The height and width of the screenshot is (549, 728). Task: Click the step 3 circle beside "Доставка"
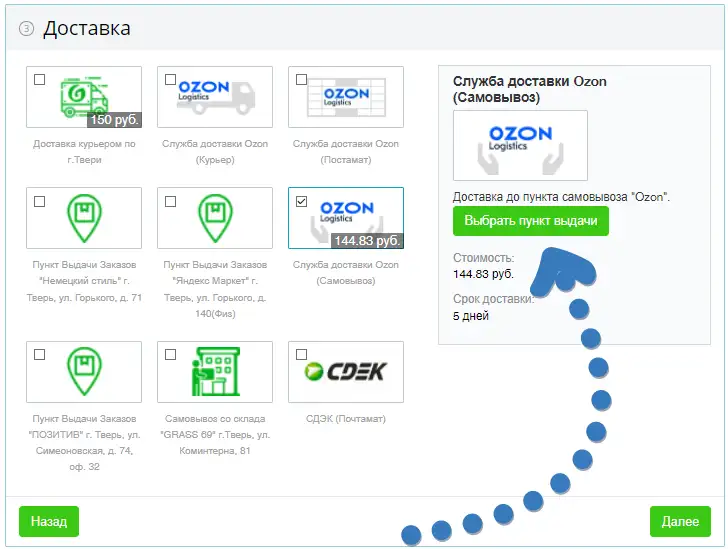[x=26, y=29]
